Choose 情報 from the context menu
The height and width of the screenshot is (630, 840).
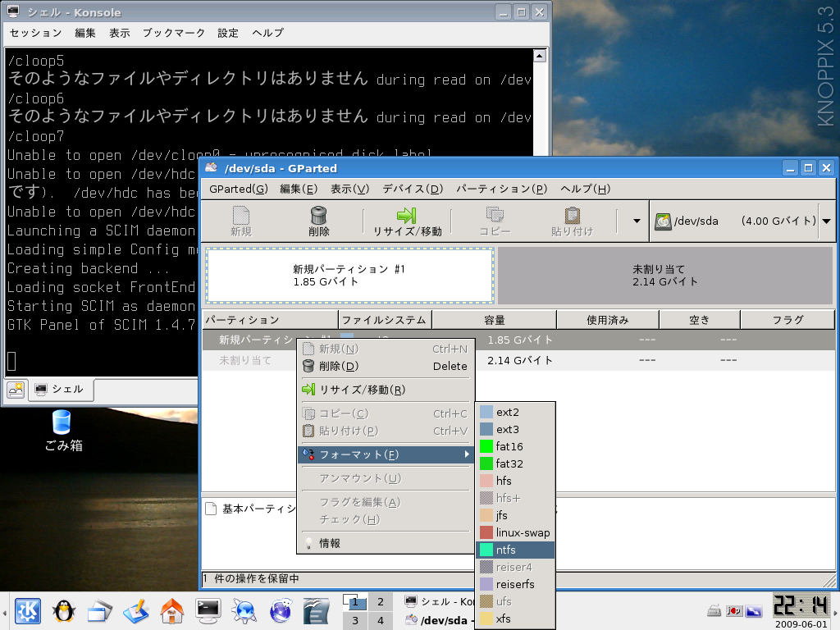click(386, 543)
